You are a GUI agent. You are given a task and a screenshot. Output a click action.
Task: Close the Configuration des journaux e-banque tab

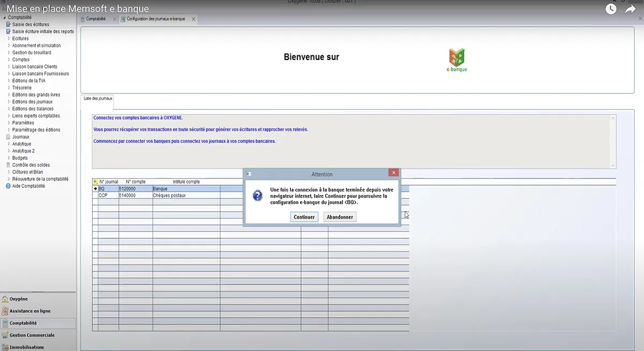point(194,19)
